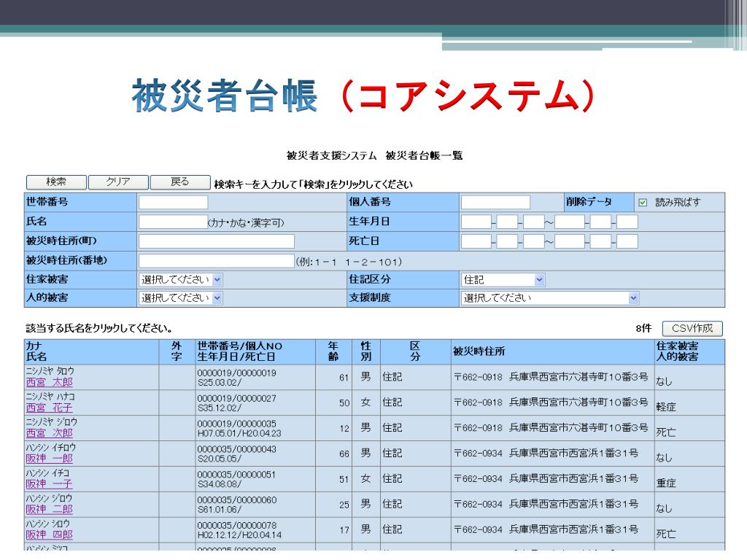Toggle the 読み飛ばす checkbox
This screenshot has width=747, height=560.
643,203
